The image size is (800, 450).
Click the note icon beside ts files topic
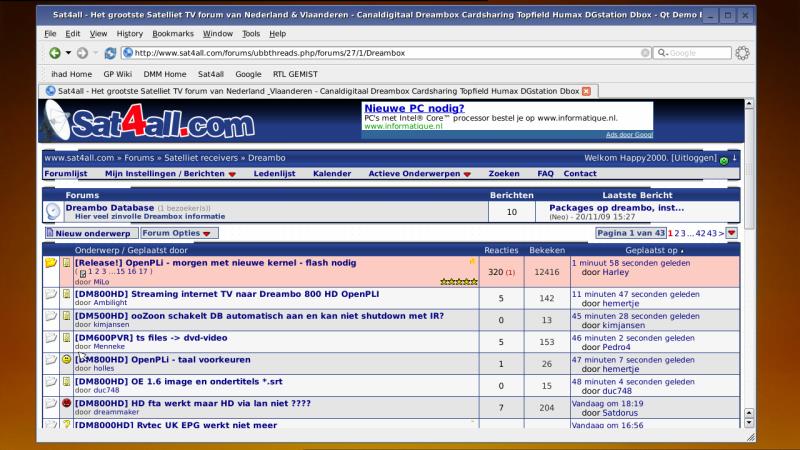(66, 337)
